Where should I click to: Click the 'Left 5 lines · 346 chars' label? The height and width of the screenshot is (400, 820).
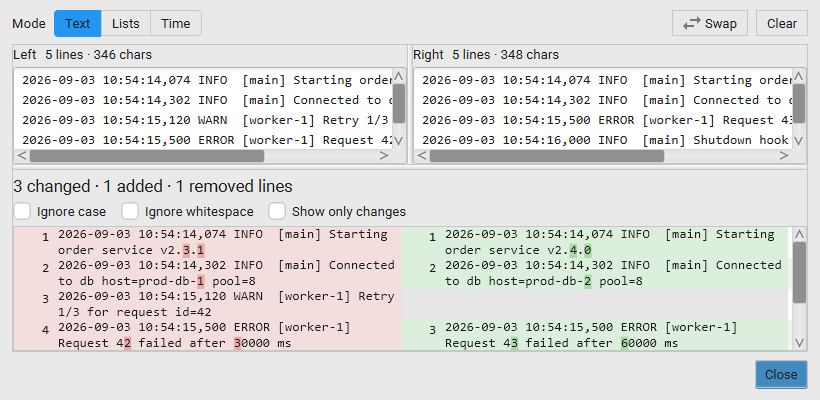click(83, 54)
